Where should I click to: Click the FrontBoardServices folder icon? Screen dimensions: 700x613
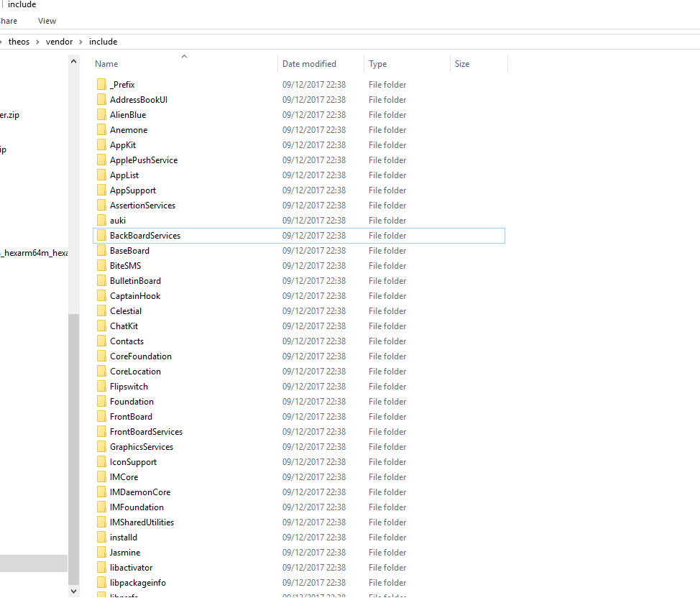[x=102, y=432]
